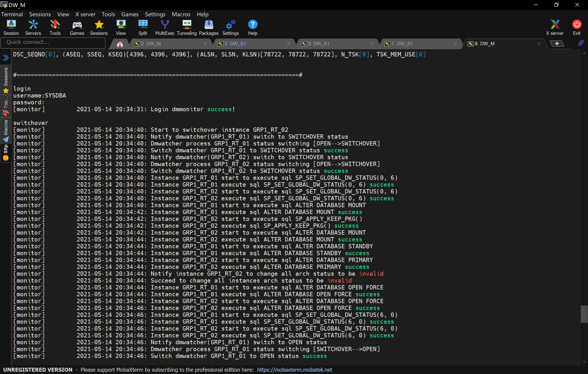
Task: Click the Quick connect input field
Action: [x=53, y=42]
